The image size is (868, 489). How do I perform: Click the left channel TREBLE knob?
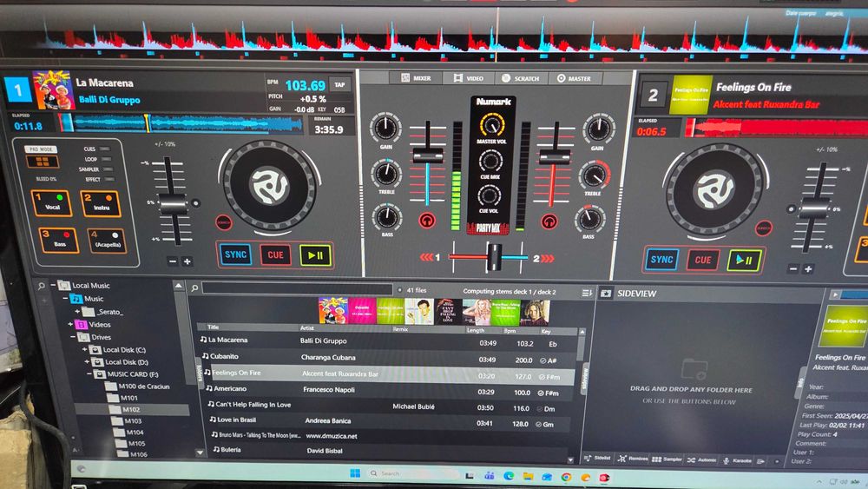coord(386,174)
